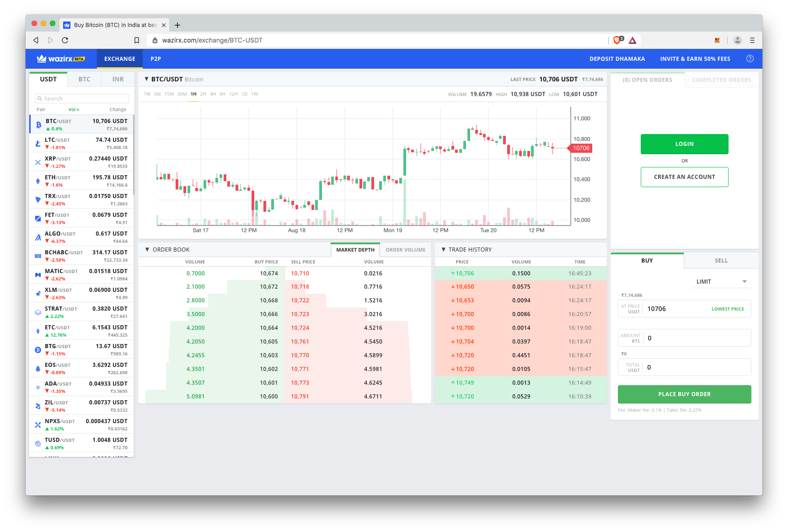Select the 5M chart interval
This screenshot has width=788, height=532.
tap(157, 94)
